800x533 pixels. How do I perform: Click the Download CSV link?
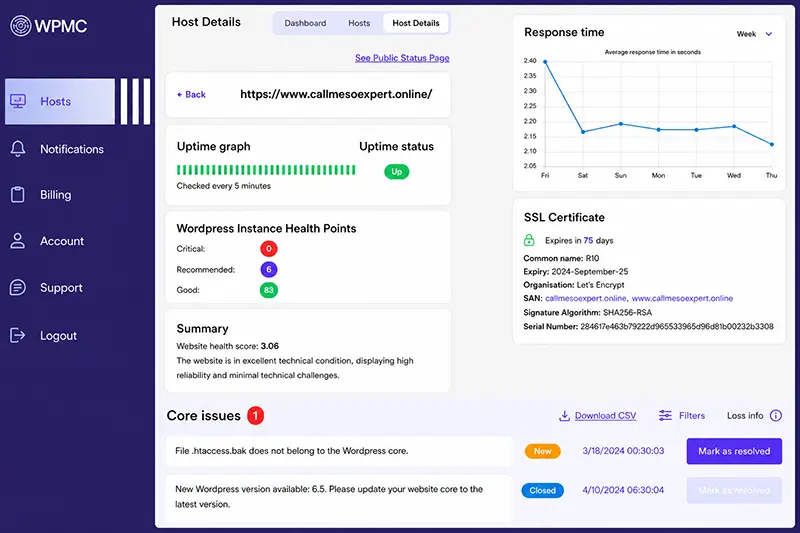pyautogui.click(x=605, y=416)
